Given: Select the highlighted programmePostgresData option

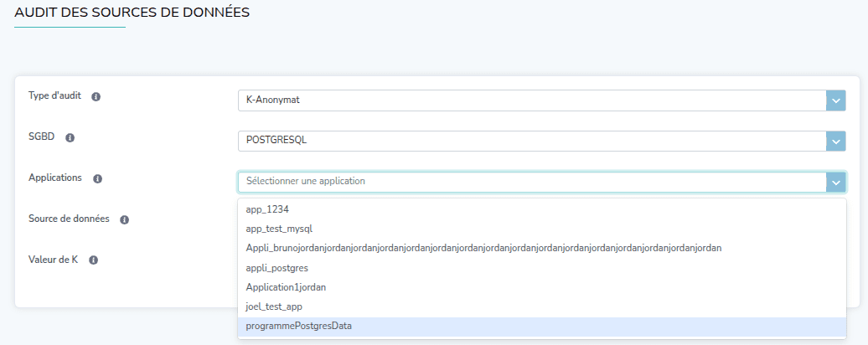Looking at the screenshot, I should (x=298, y=326).
